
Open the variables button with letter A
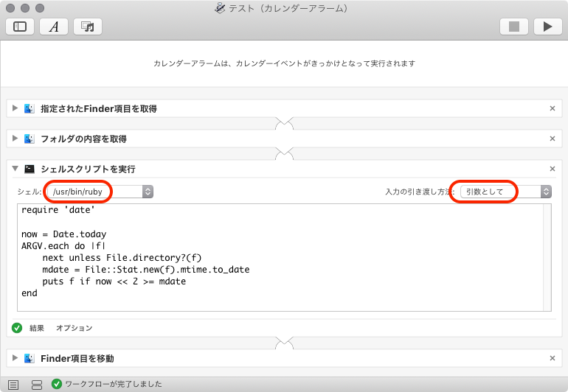pyautogui.click(x=54, y=27)
